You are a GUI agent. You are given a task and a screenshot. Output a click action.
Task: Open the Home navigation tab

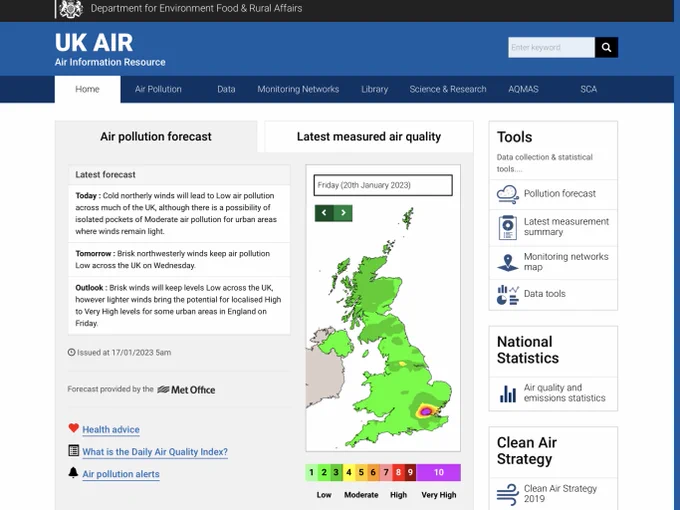[x=87, y=89]
